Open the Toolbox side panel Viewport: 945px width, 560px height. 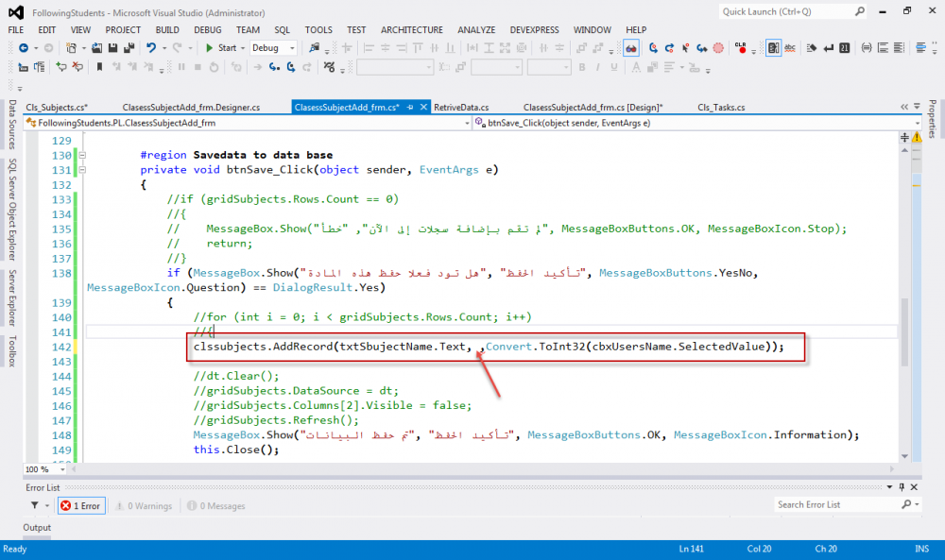11,351
